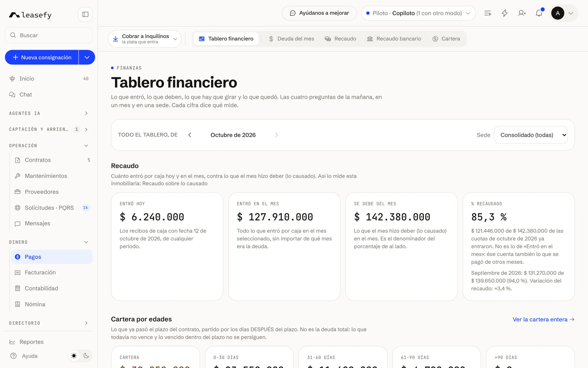Collapse the Operación section
Image resolution: width=588 pixels, height=368 pixels.
point(49,146)
